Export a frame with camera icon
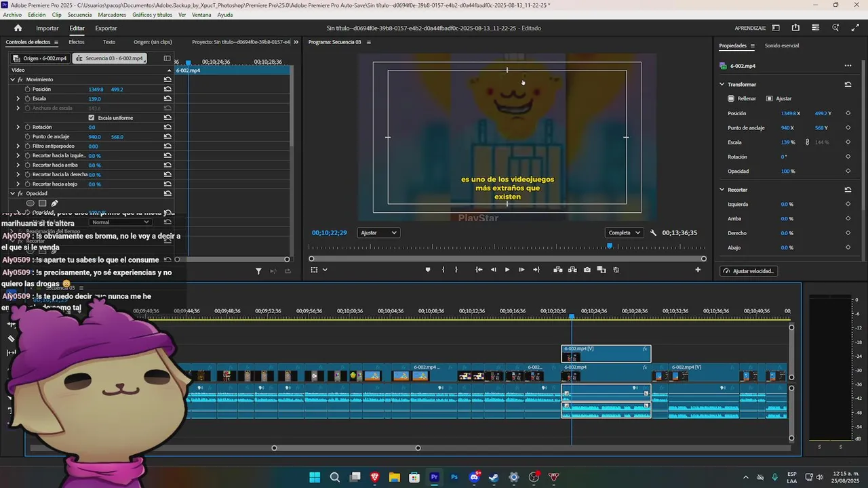Image resolution: width=868 pixels, height=488 pixels. 587,270
